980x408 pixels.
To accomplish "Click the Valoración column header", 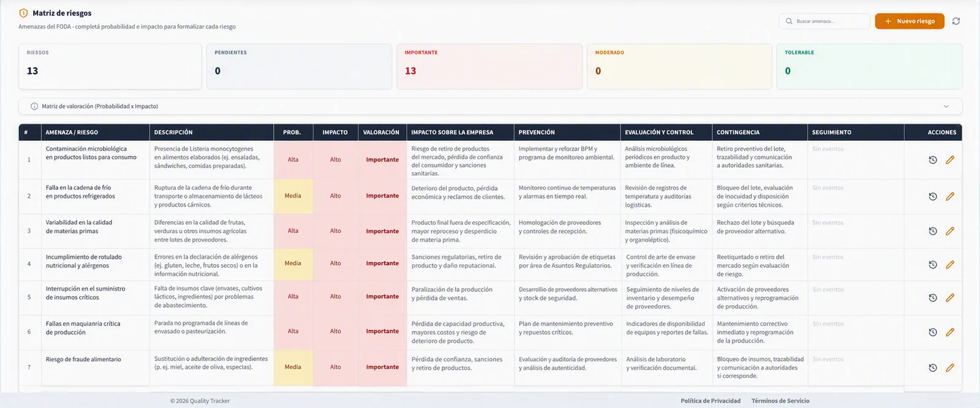I will (x=381, y=132).
